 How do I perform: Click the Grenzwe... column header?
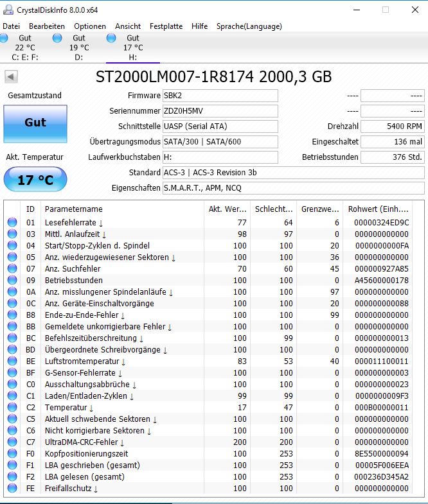[x=320, y=209]
